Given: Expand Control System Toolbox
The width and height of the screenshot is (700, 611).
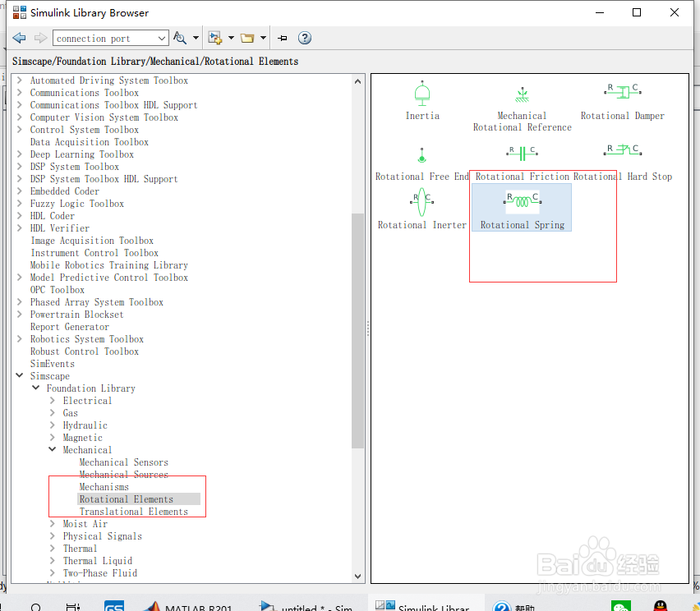Looking at the screenshot, I should coord(19,130).
